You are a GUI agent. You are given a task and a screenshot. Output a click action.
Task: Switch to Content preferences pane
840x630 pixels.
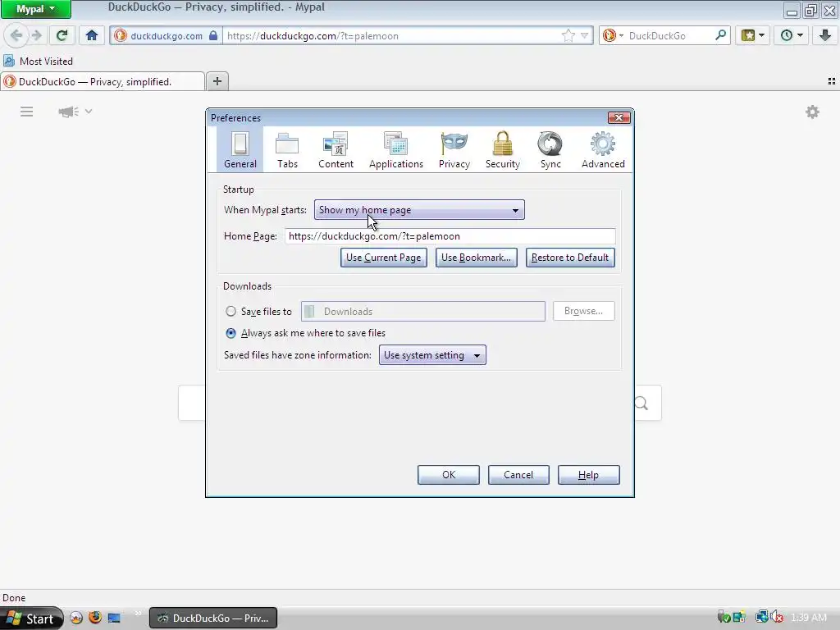(x=336, y=149)
